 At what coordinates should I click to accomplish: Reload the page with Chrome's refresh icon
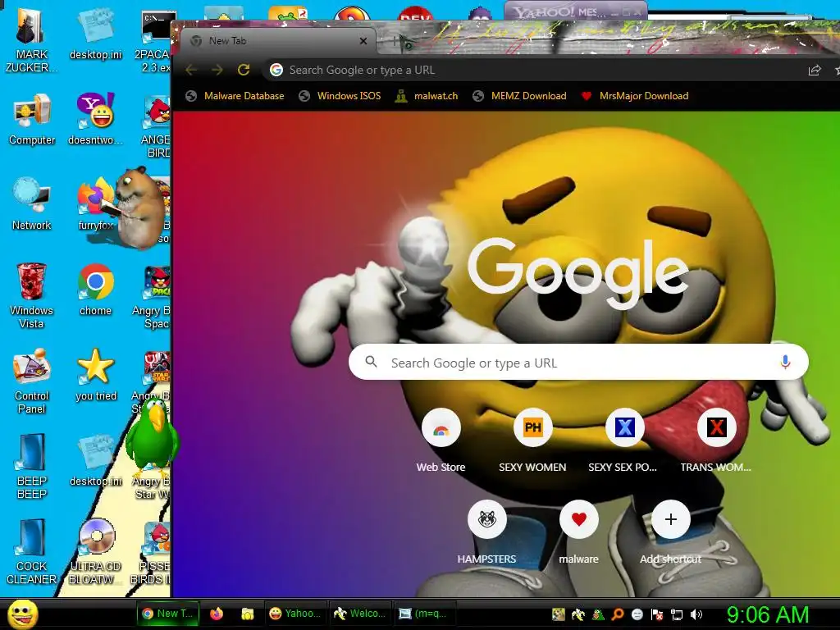point(244,70)
